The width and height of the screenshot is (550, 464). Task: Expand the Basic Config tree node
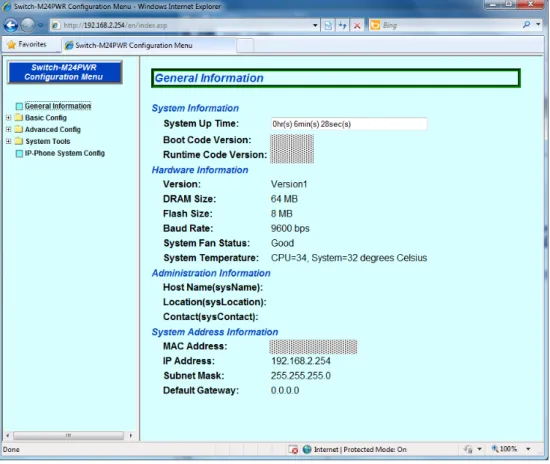click(8, 117)
